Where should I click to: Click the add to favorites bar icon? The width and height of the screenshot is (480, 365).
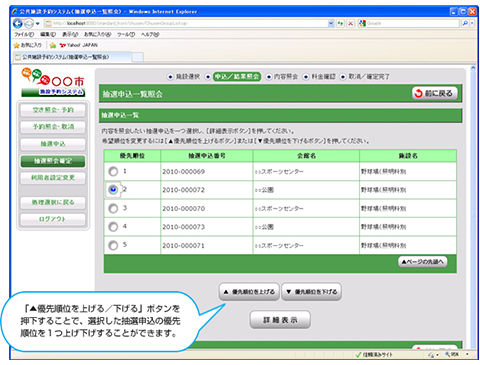52,45
